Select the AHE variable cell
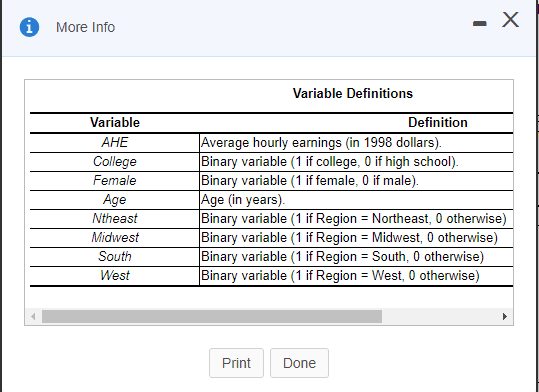Viewport: 539px width, 392px height. point(115,143)
